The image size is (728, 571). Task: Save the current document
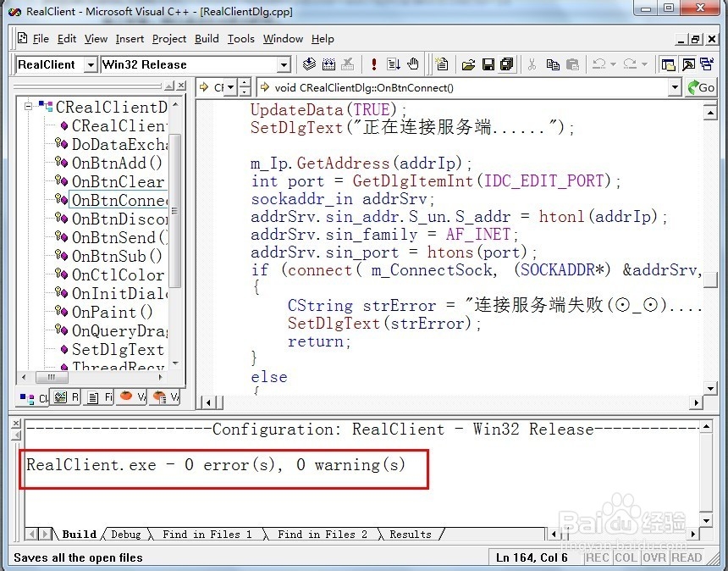click(489, 64)
